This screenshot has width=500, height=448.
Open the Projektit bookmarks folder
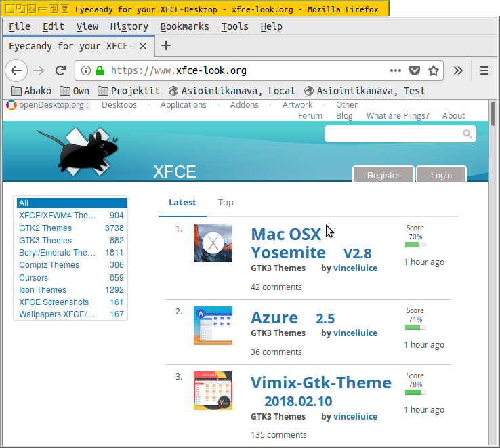tap(129, 91)
